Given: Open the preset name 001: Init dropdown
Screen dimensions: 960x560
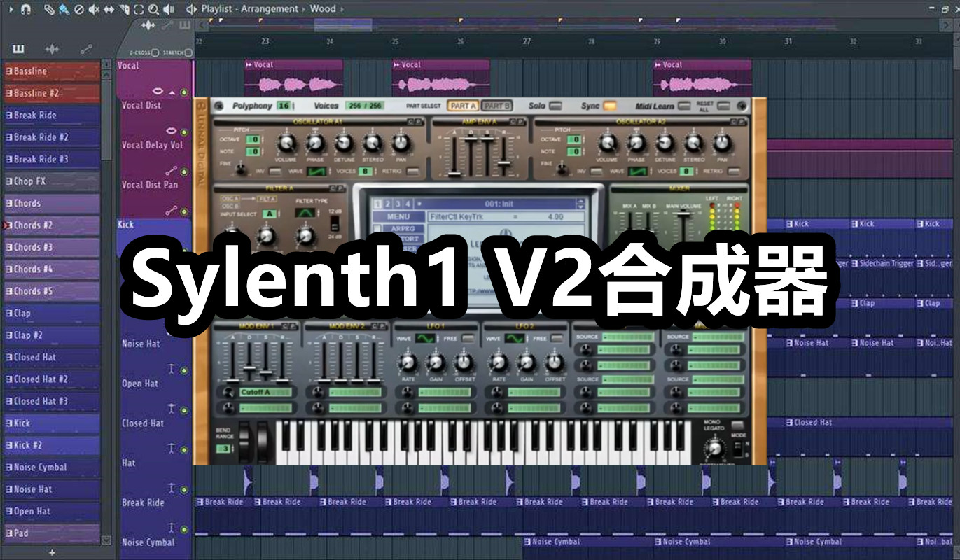Looking at the screenshot, I should (x=500, y=204).
